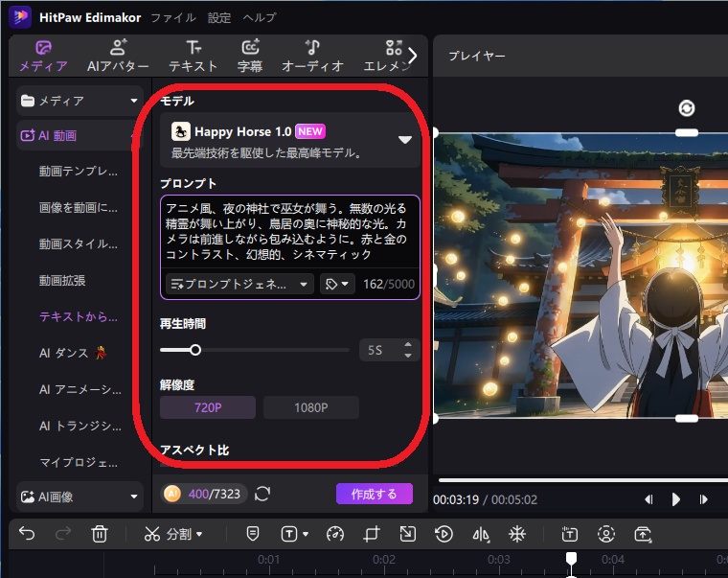Select the crop tool icon
Viewport: 728px width, 578px height.
pos(372,534)
